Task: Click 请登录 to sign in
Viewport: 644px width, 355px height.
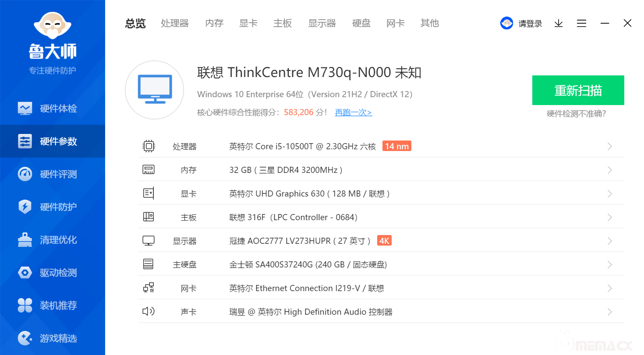Action: [530, 24]
